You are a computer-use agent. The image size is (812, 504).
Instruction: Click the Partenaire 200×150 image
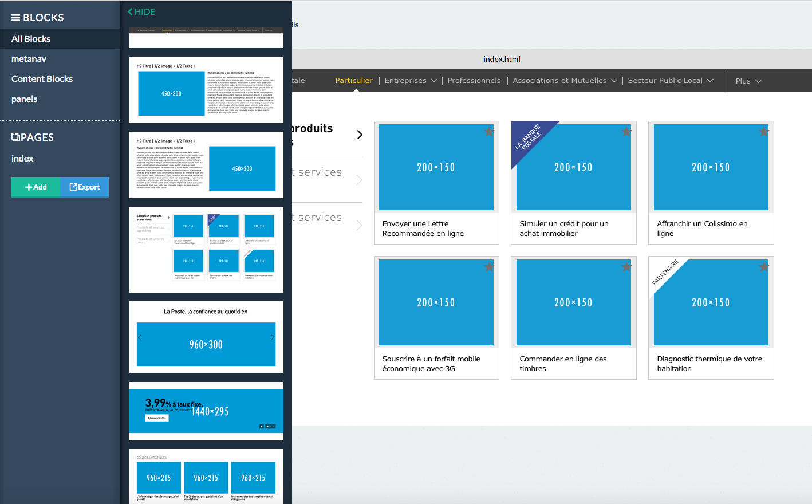click(711, 302)
